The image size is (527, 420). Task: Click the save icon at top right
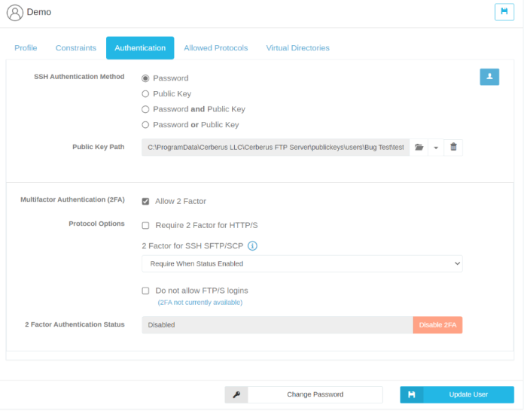click(504, 12)
